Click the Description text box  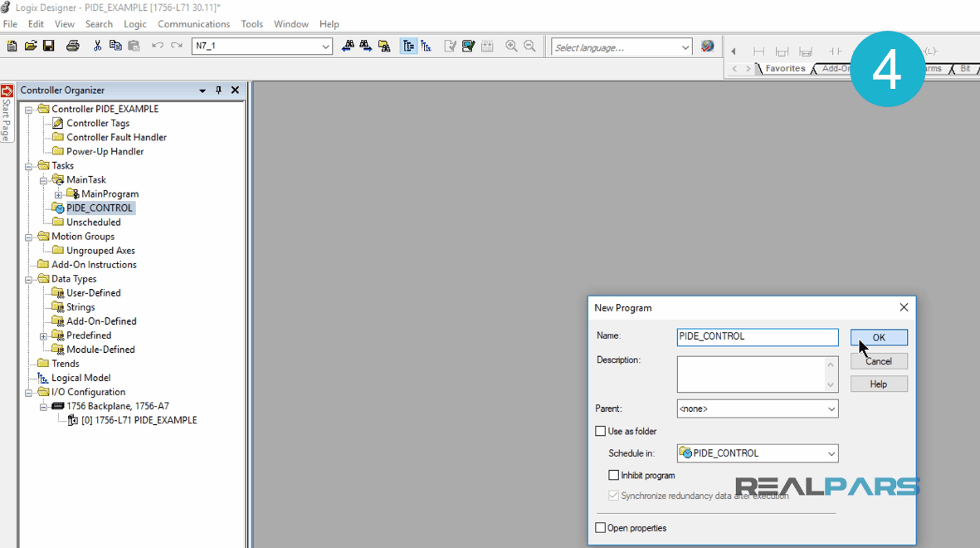(x=758, y=374)
